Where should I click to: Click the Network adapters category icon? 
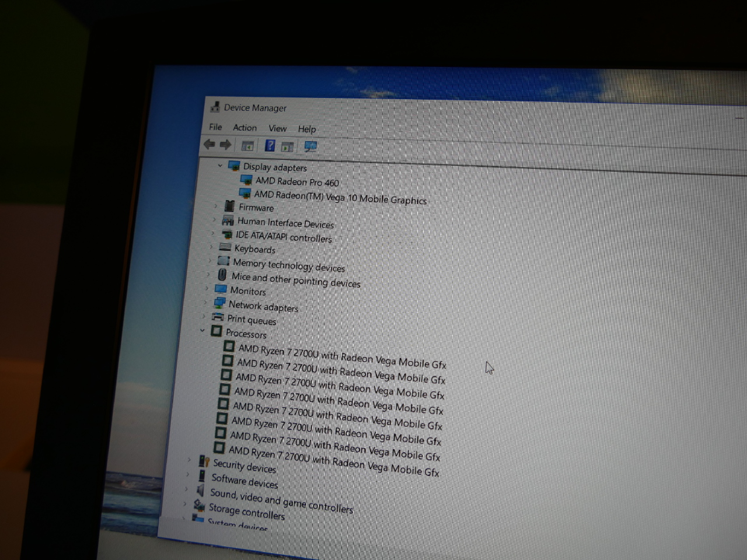[x=219, y=303]
